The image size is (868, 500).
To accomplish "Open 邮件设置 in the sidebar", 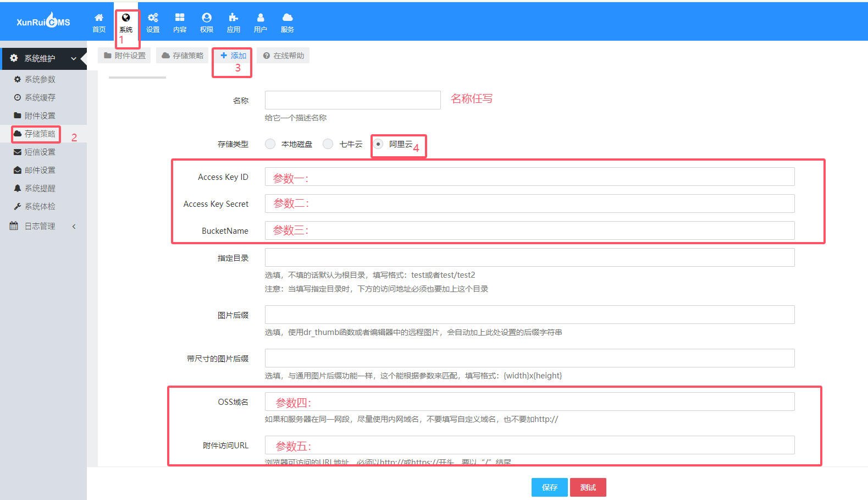I will 40,170.
